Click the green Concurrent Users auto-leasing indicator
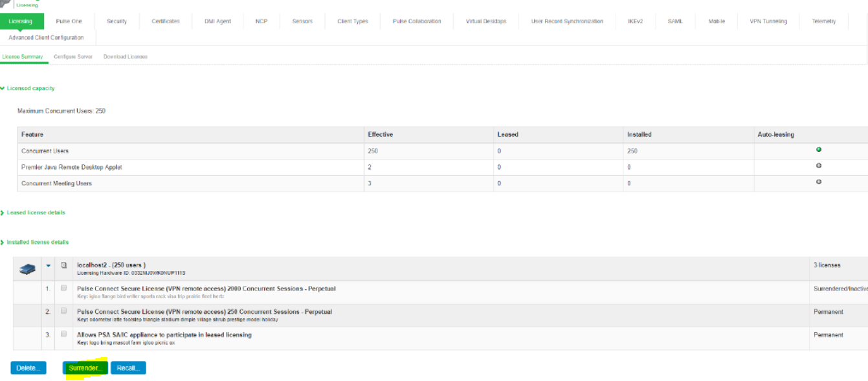 click(818, 149)
